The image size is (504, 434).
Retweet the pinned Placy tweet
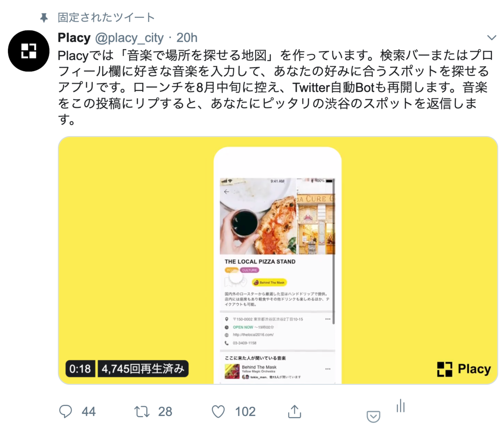(x=142, y=412)
